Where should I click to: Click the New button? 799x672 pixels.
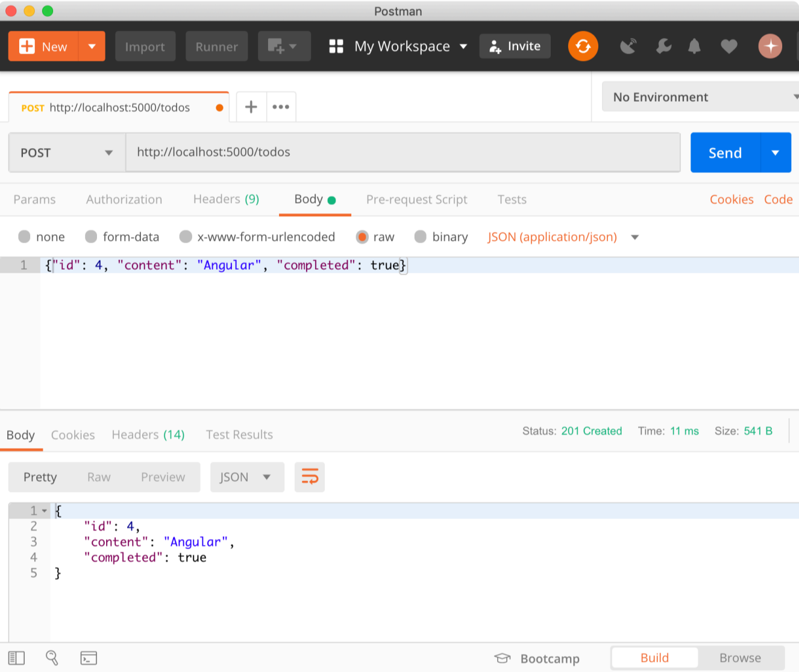pyautogui.click(x=43, y=46)
